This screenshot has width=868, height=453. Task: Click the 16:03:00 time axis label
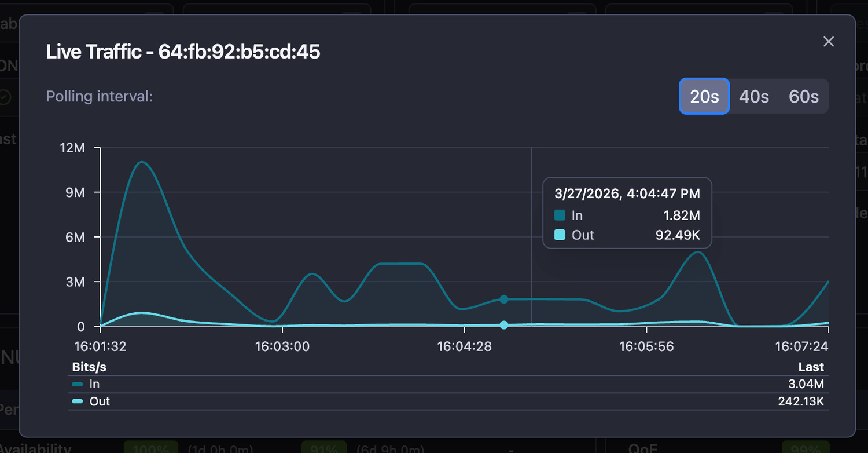coord(282,346)
